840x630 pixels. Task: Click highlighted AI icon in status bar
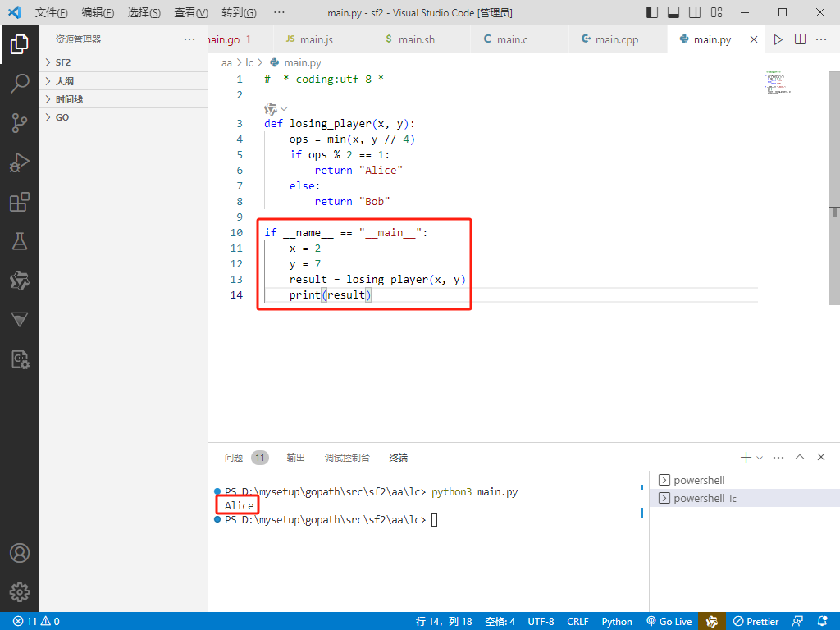coord(712,622)
